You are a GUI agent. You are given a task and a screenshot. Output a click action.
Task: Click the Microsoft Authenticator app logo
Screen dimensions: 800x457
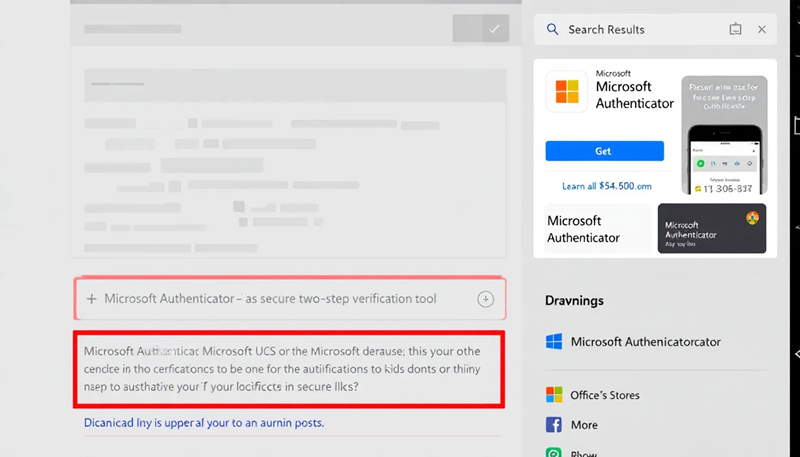tap(567, 92)
